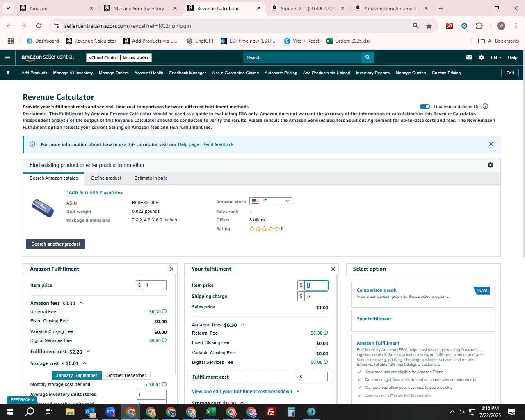525x420 pixels.
Task: Toggle Recommendations On switch
Action: tap(425, 107)
